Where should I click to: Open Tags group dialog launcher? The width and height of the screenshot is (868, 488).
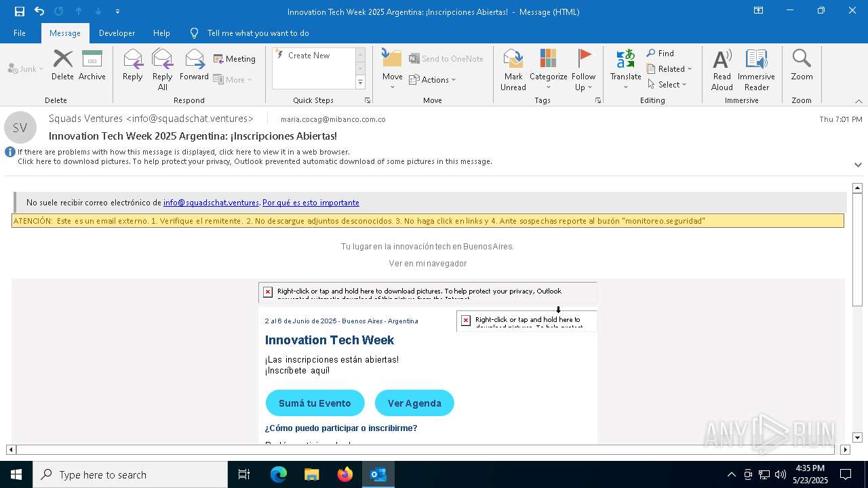coord(598,100)
